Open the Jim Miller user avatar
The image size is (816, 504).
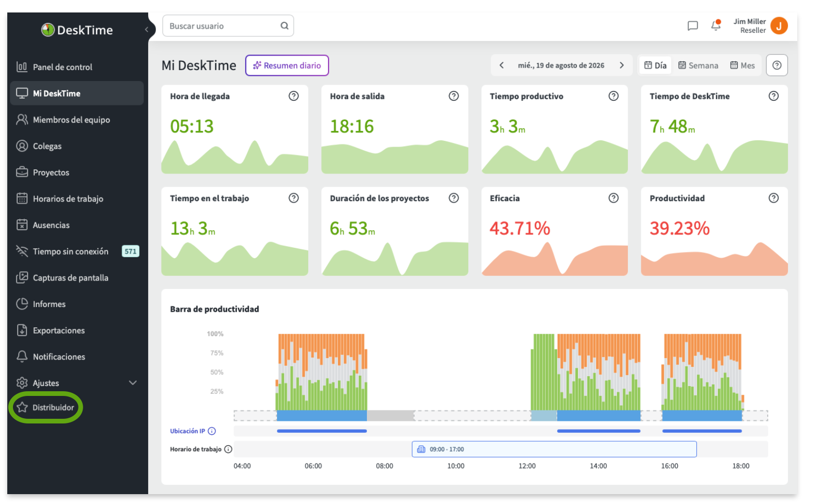click(779, 25)
